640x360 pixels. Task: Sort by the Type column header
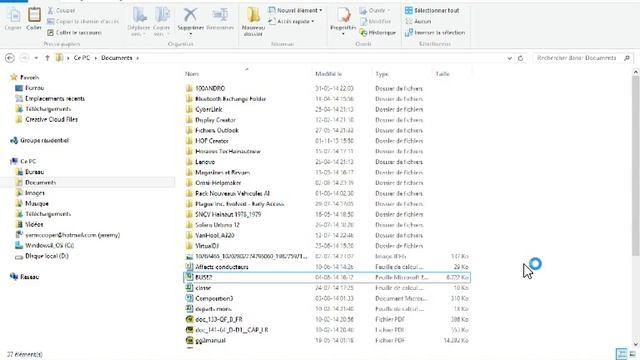pyautogui.click(x=402, y=74)
